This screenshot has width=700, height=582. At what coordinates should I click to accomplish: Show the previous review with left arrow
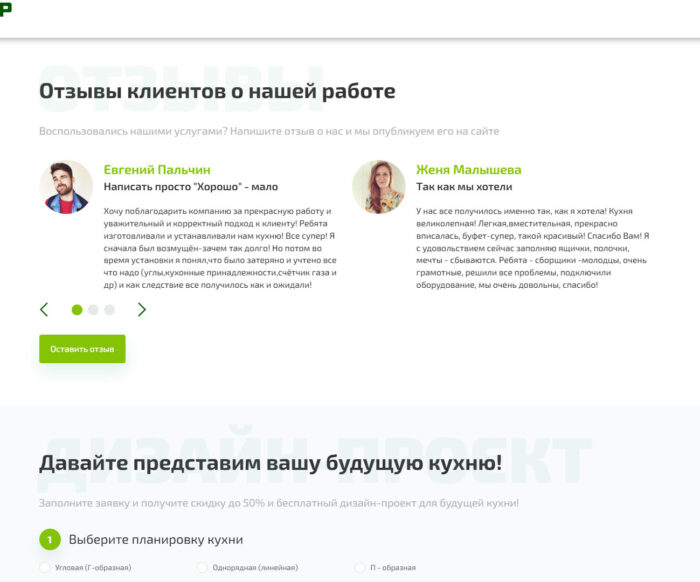(x=44, y=310)
